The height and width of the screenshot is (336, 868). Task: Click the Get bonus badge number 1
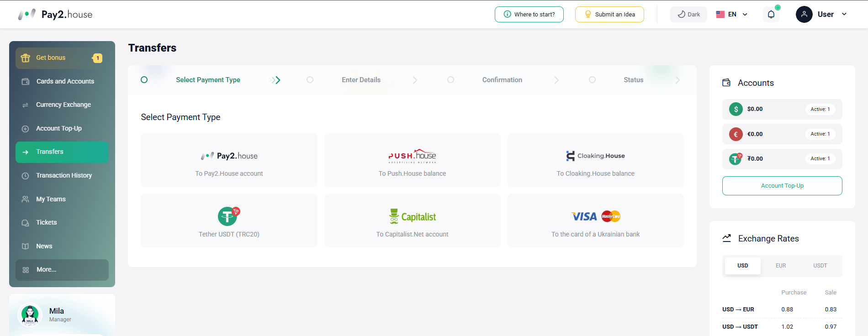click(x=97, y=58)
